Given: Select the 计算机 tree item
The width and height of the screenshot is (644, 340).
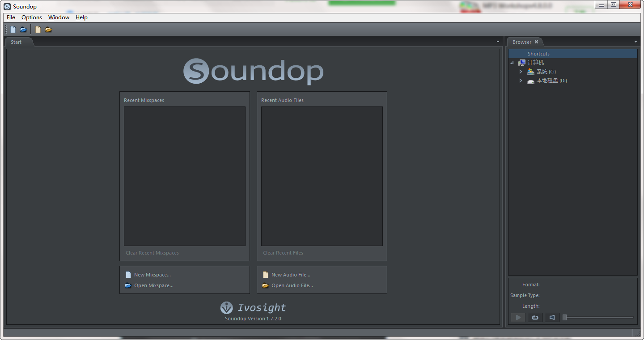Looking at the screenshot, I should [536, 63].
